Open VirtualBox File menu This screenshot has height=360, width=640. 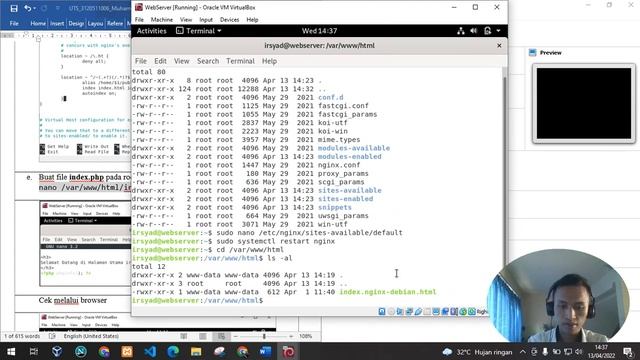click(x=139, y=20)
